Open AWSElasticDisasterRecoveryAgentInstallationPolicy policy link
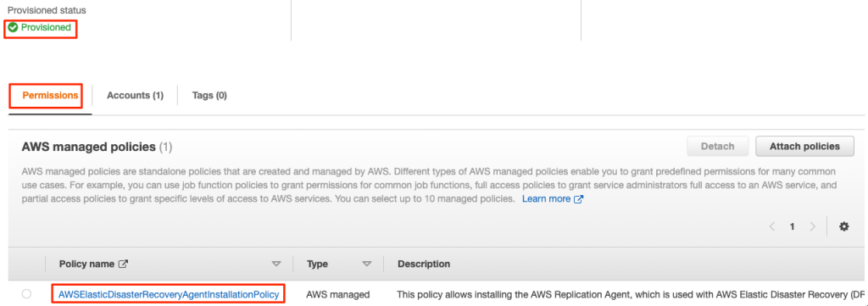 (x=169, y=294)
